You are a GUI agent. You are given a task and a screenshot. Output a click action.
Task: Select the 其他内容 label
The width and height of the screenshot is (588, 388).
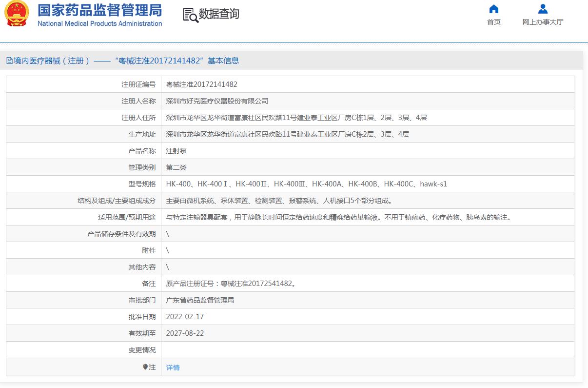tap(142, 267)
